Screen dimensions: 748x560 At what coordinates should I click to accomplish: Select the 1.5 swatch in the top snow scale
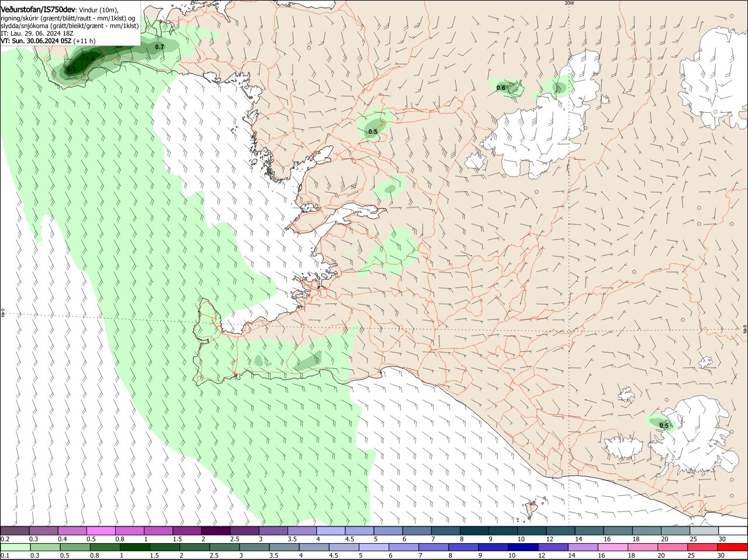187,531
